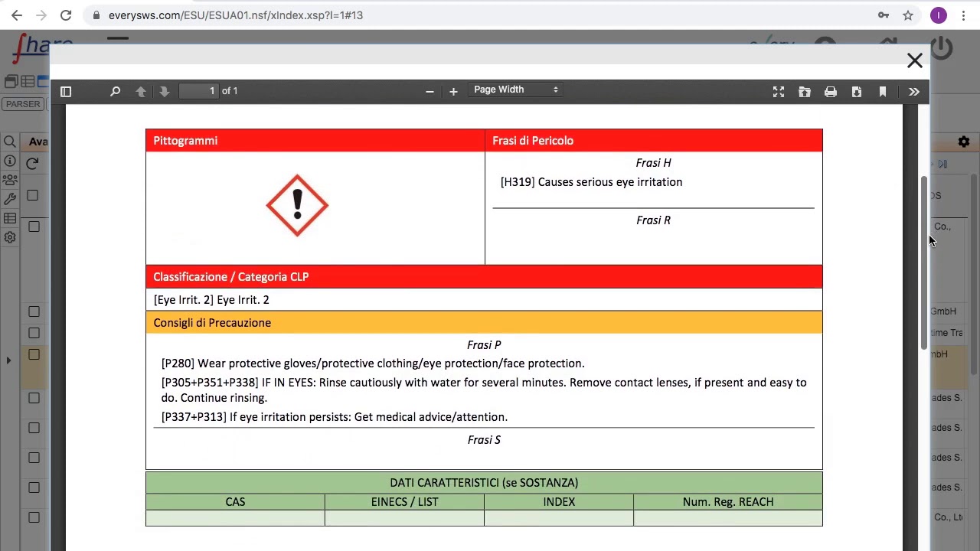Tick the first checkbox under the refresh icon
This screenshot has height=551, width=980.
[x=33, y=196]
